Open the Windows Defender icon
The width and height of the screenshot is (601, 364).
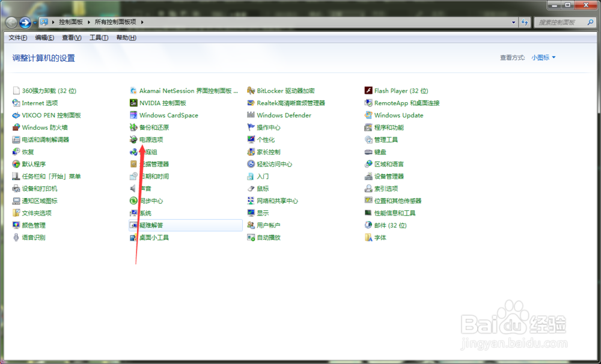[x=251, y=115]
